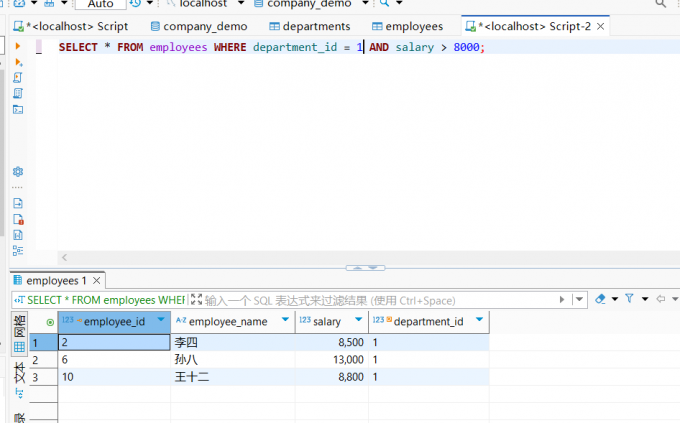This screenshot has width=680, height=423.
Task: Open the SQL console terminal icon
Action: 18,109
